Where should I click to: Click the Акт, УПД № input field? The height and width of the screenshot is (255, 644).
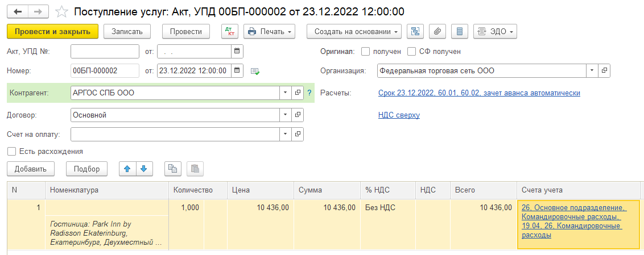coord(105,52)
